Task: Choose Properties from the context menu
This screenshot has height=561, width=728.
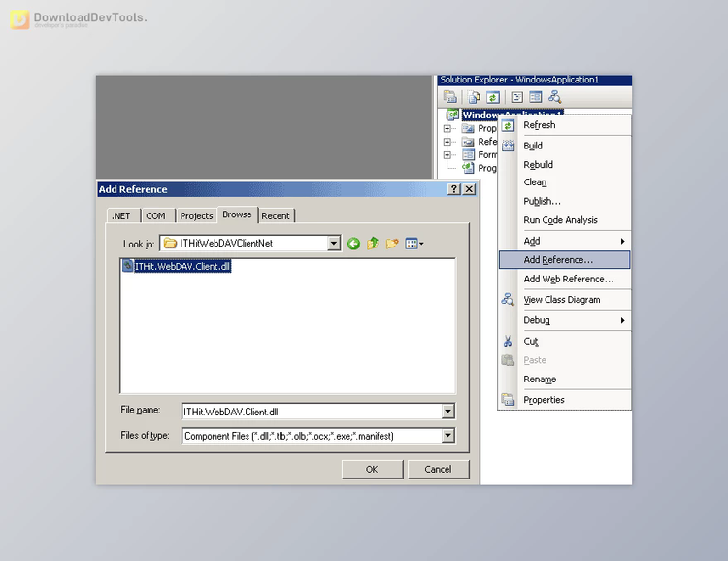Action: click(565, 399)
